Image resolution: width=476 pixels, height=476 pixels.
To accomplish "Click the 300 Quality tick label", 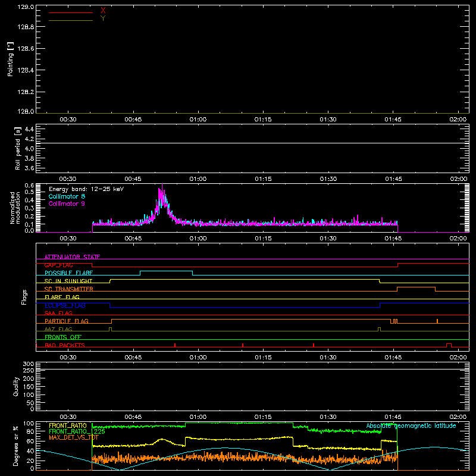I will coord(28,364).
